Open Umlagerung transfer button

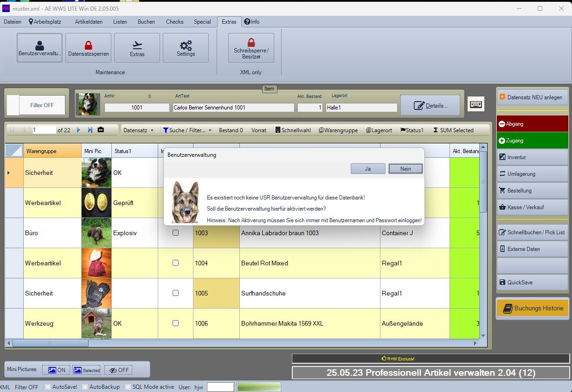pyautogui.click(x=533, y=174)
